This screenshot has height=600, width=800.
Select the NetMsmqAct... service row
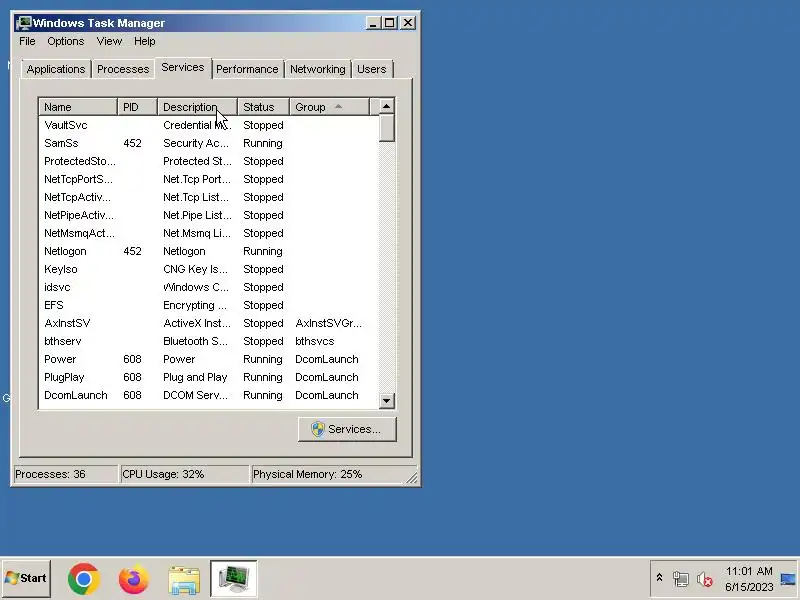click(209, 233)
